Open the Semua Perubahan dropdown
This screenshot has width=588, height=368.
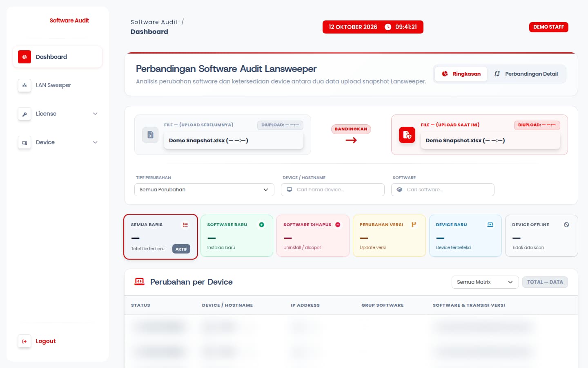tap(204, 190)
